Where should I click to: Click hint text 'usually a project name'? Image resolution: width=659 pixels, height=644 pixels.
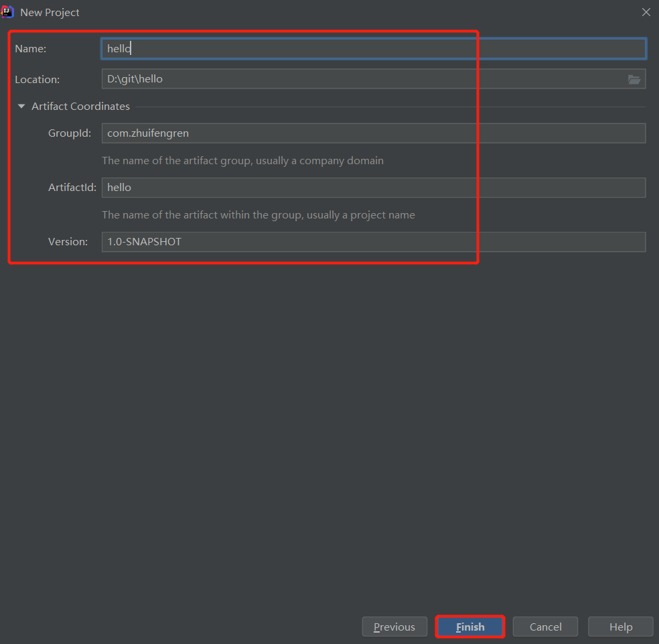[x=360, y=215]
